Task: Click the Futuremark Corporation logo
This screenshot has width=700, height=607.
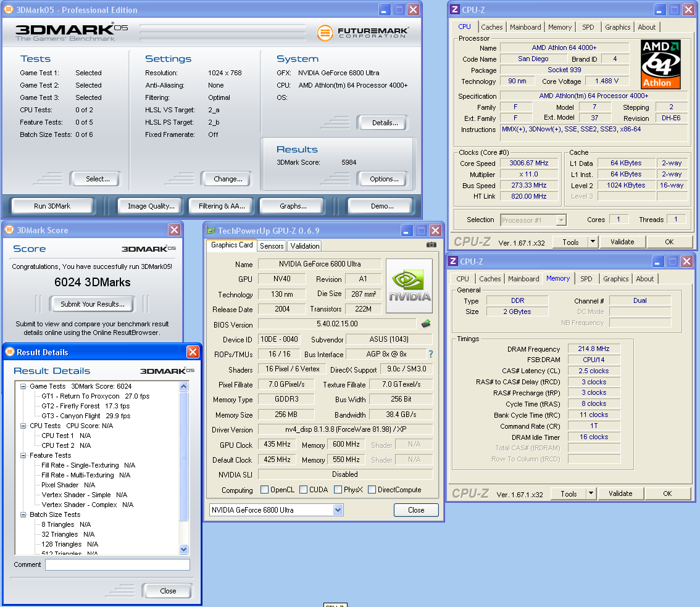Action: tap(362, 33)
